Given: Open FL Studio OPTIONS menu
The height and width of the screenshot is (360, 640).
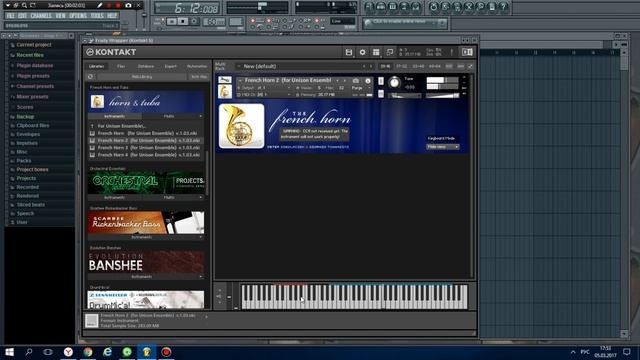Looking at the screenshot, I should [x=78, y=16].
